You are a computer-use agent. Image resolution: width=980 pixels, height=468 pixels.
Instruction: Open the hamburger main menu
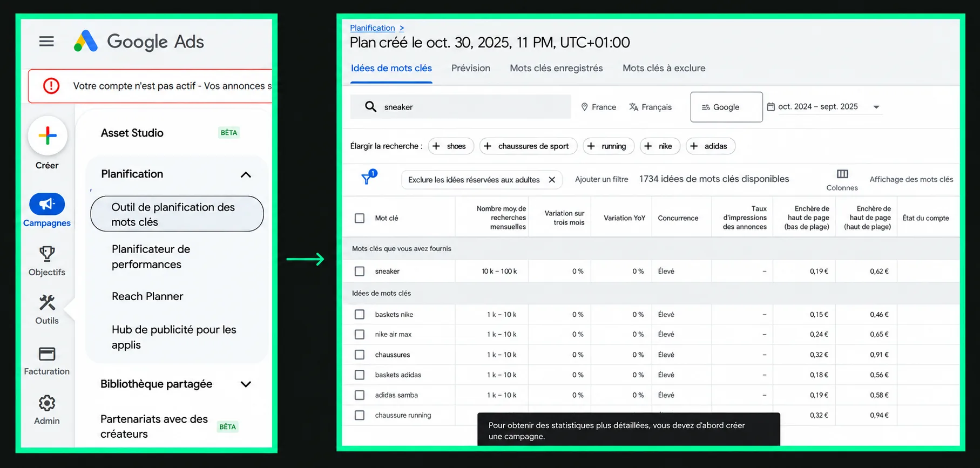click(x=46, y=41)
